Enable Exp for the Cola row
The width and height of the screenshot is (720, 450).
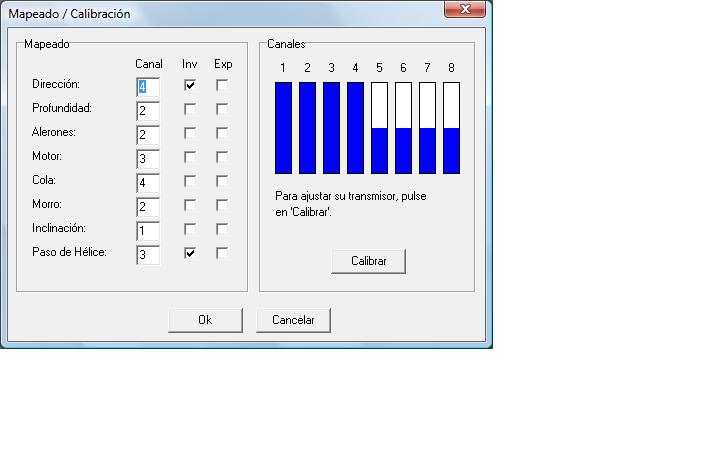click(222, 181)
